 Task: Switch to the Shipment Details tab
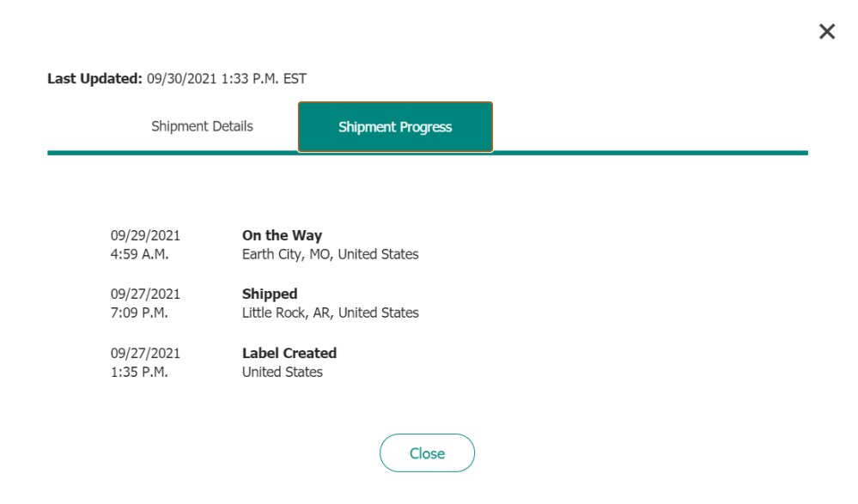click(203, 125)
